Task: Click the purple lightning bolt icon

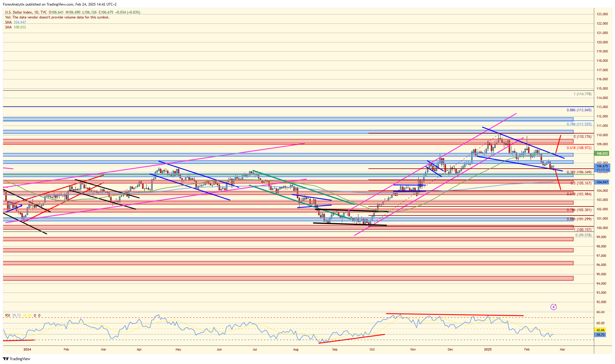Action: point(553,307)
